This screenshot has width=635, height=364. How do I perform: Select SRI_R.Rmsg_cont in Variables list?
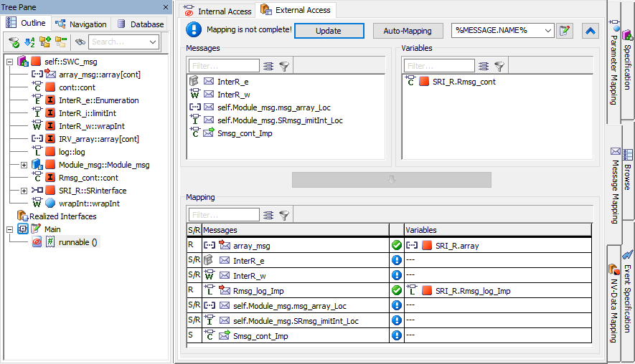[464, 82]
